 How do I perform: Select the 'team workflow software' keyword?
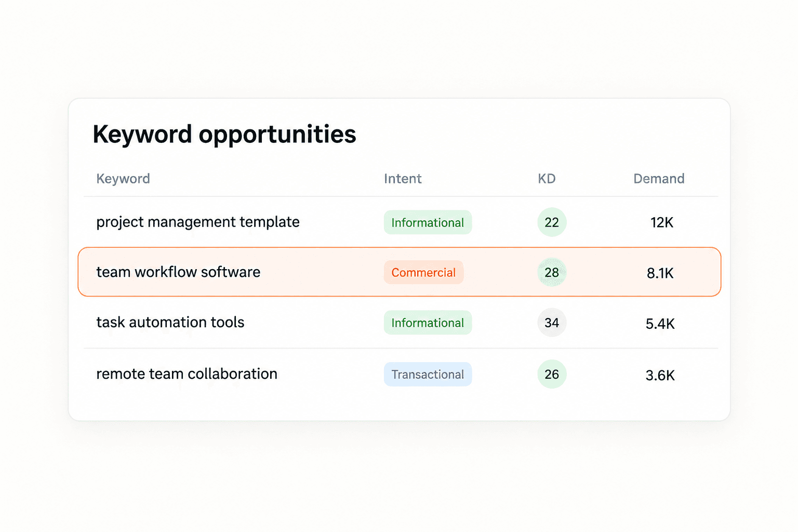(x=178, y=272)
